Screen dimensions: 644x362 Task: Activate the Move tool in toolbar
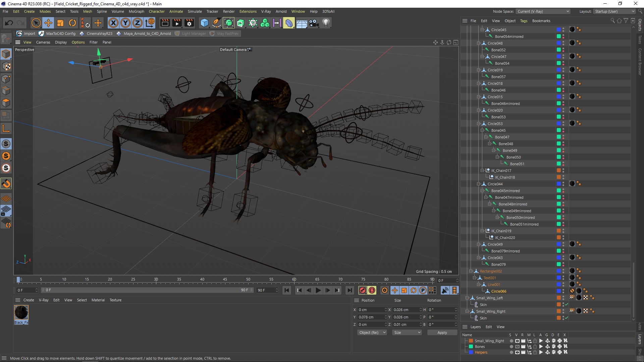pos(48,23)
